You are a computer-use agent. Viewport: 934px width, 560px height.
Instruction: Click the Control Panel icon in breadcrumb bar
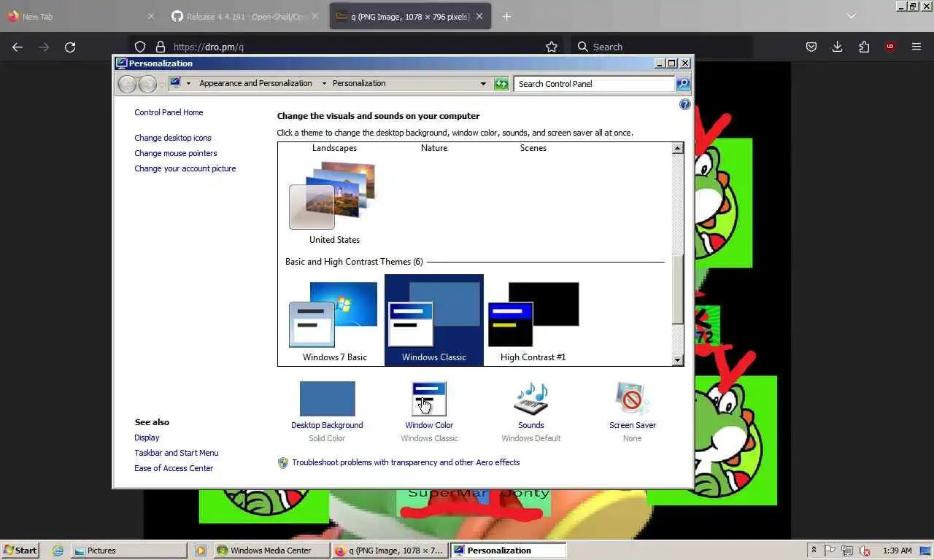pyautogui.click(x=175, y=83)
